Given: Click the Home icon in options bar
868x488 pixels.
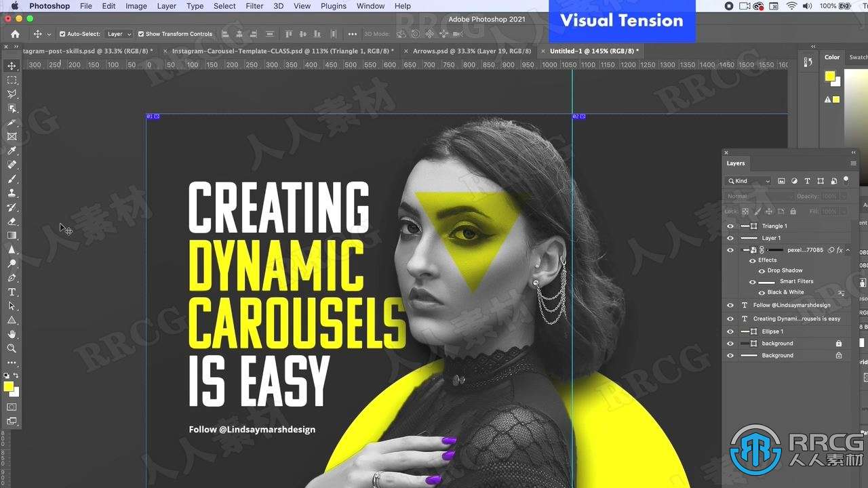Looking at the screenshot, I should (x=15, y=34).
